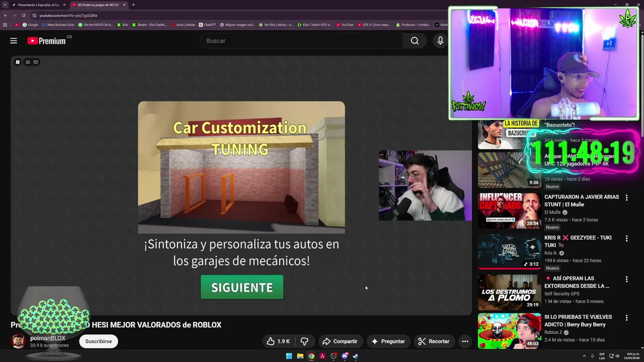Open the bookmarks apps grid icon

point(5,25)
